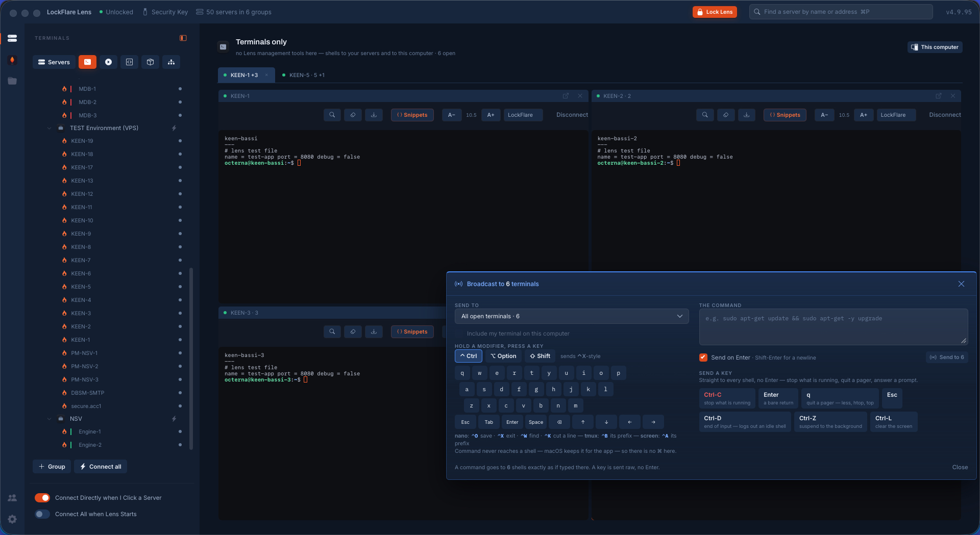Screen dimensions: 980x535
Task: Search in the KEEN-1 terminal pane
Action: (332, 115)
